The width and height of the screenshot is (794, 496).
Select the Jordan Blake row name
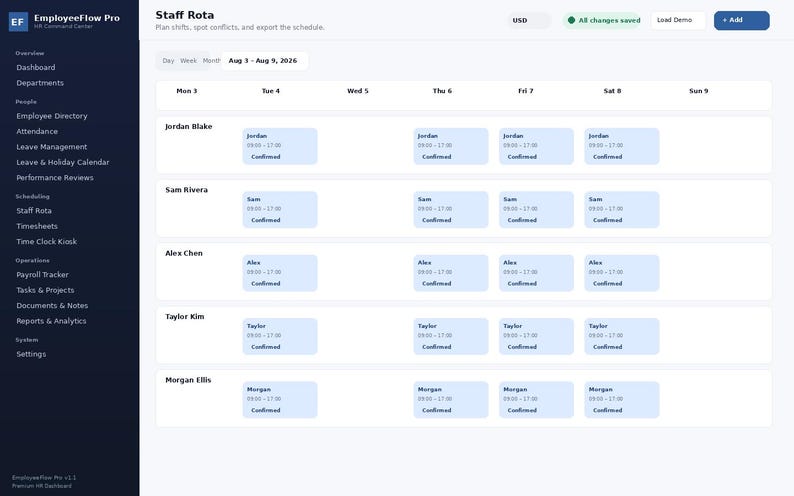tap(188, 127)
